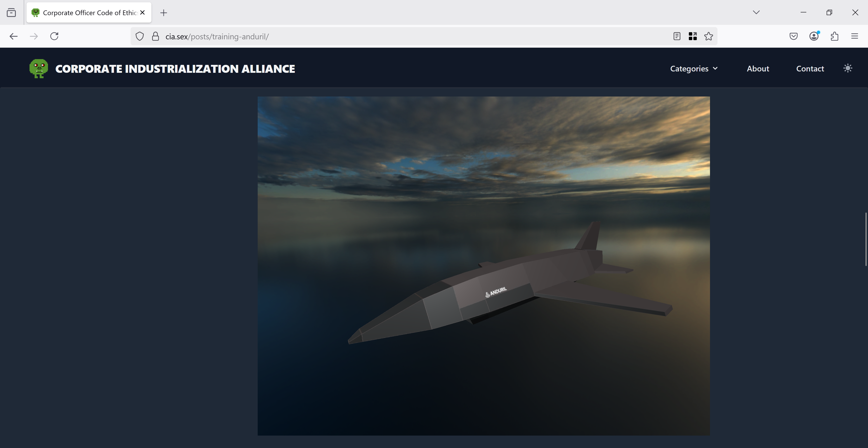Open the browser hamburger menu
Viewport: 868px width, 448px height.
pyautogui.click(x=855, y=36)
